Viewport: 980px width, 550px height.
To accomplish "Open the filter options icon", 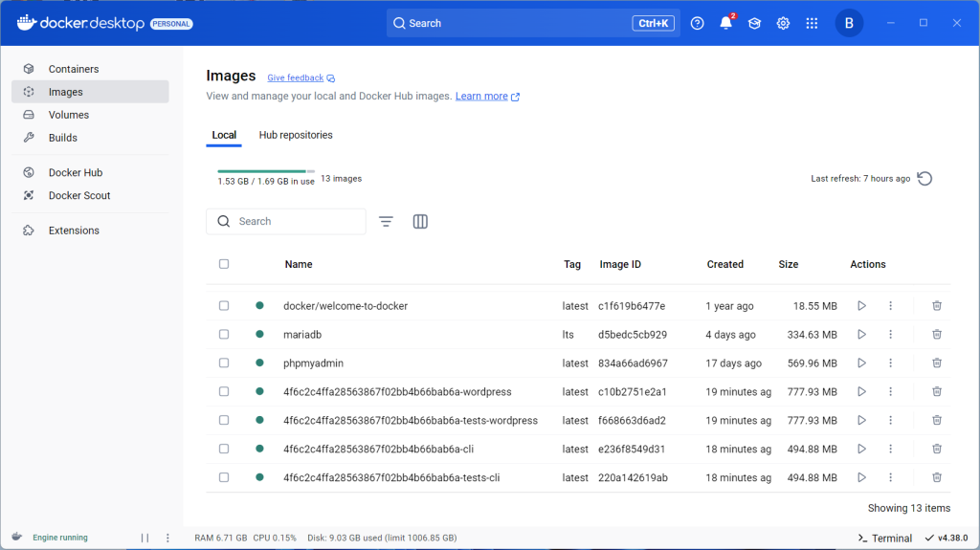I will 386,222.
